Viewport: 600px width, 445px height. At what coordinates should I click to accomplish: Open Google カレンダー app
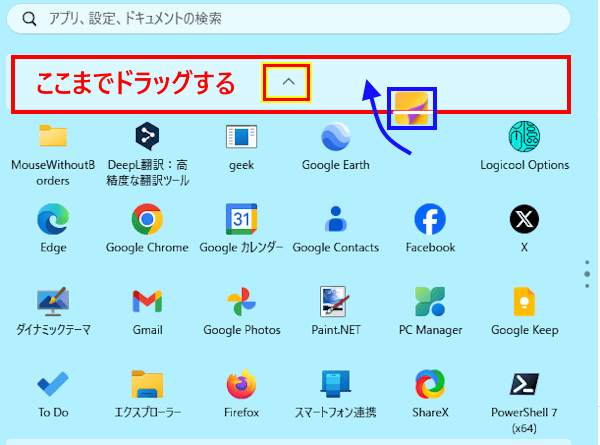click(241, 219)
